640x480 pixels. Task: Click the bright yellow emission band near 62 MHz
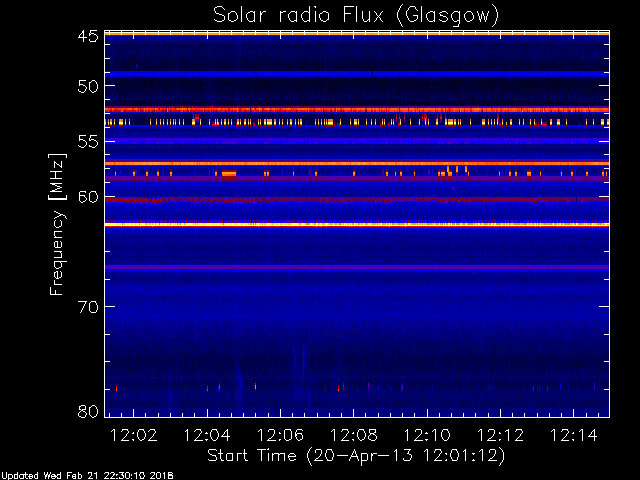pyautogui.click(x=357, y=224)
